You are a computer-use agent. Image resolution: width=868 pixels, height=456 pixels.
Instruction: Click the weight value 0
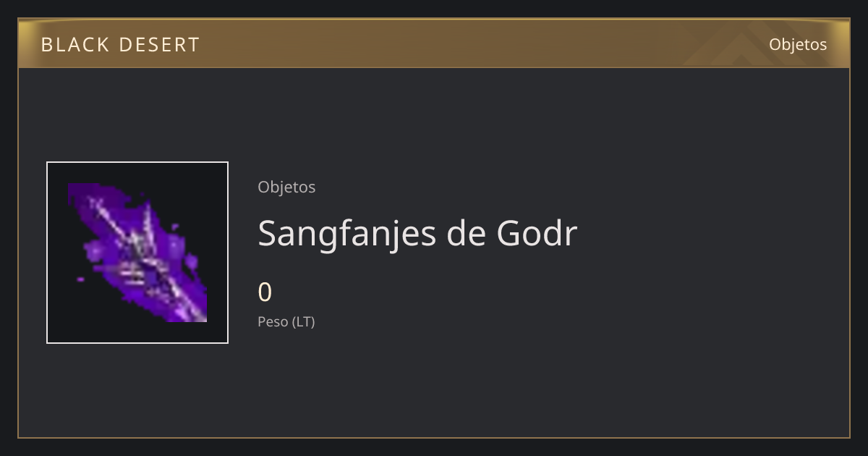point(265,292)
